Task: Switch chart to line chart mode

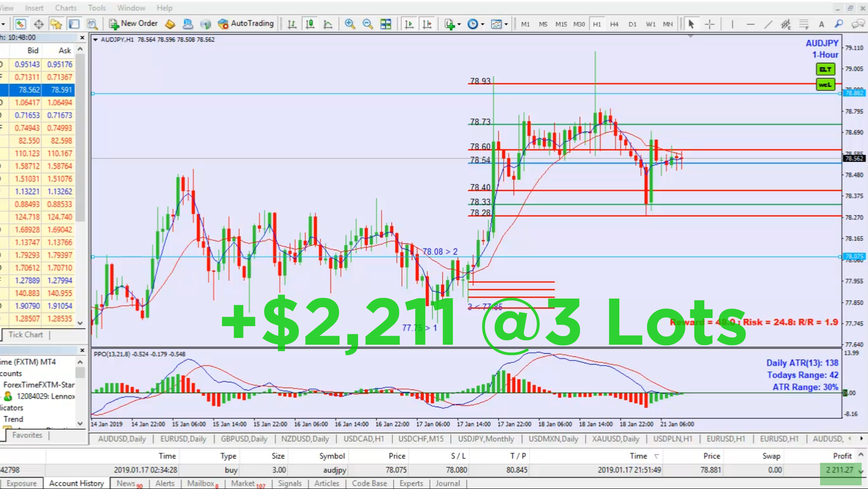Action: click(x=328, y=24)
